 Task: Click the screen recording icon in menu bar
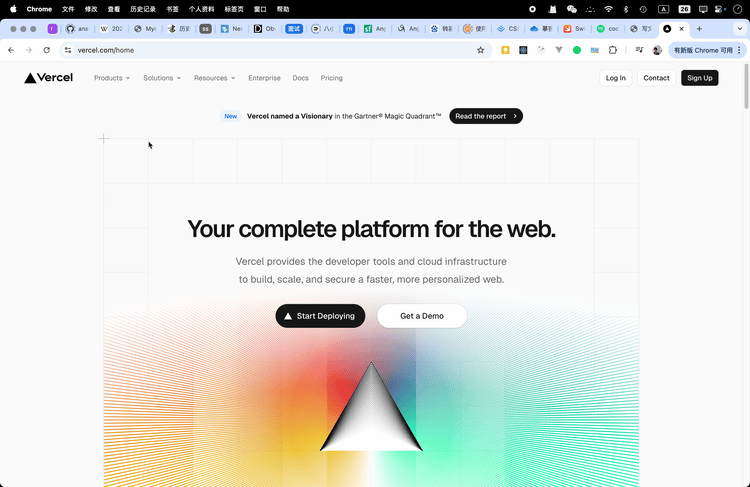pyautogui.click(x=532, y=9)
